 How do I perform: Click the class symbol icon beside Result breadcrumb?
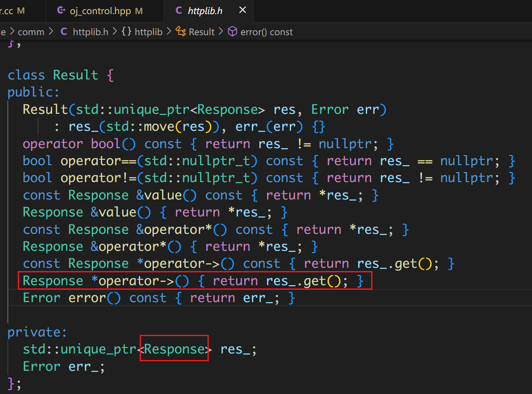181,32
